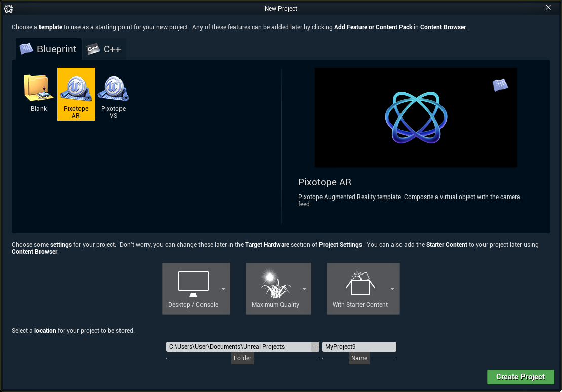Click the Desktop / Console monitor icon
Image resolution: width=562 pixels, height=392 pixels.
pyautogui.click(x=193, y=284)
